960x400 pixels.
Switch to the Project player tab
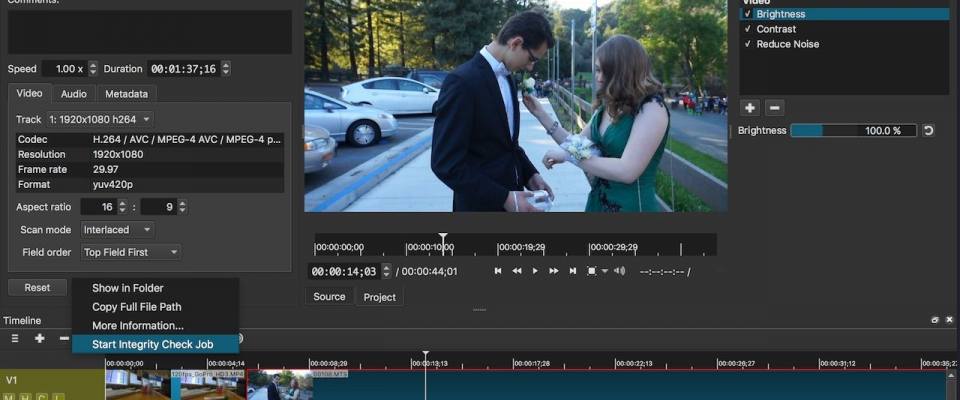pyautogui.click(x=380, y=297)
